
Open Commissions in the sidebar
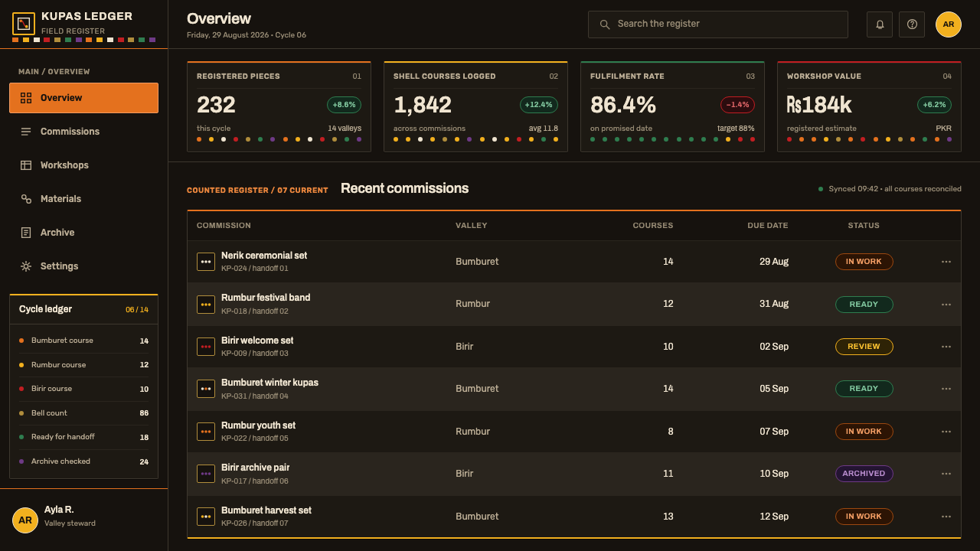[84, 132]
